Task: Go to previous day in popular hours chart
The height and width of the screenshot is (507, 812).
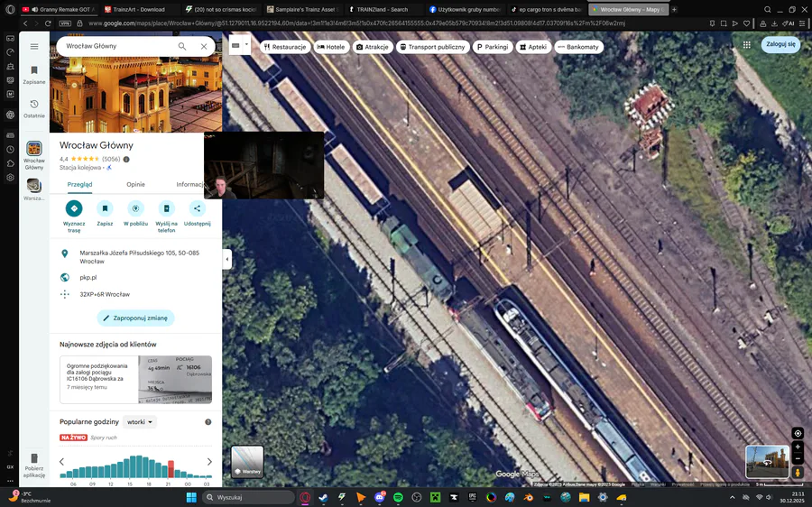Action: 61,461
